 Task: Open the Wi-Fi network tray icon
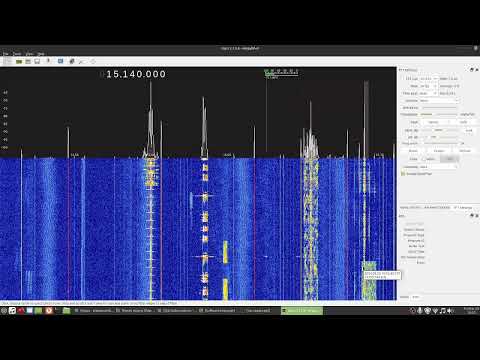[435, 311]
